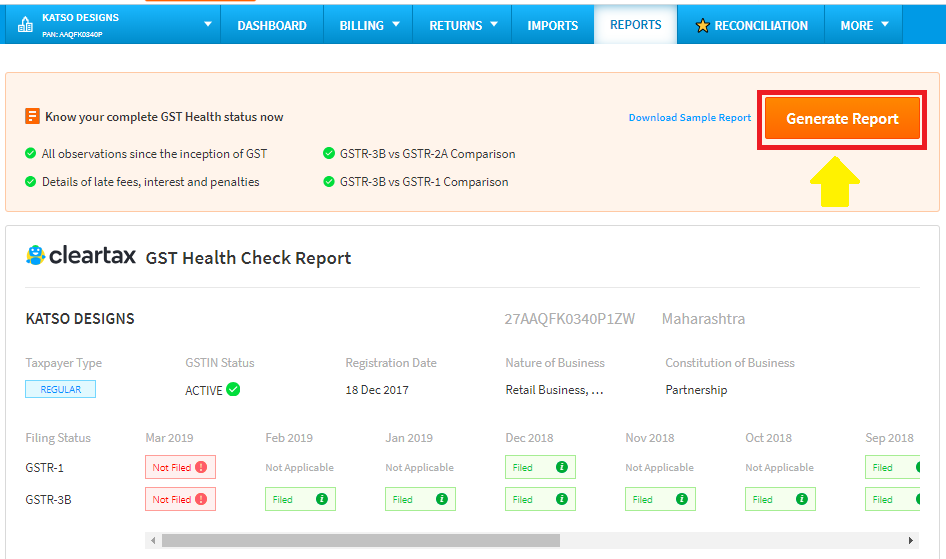The image size is (946, 559).
Task: Open the BILLING menu
Action: pyautogui.click(x=368, y=25)
